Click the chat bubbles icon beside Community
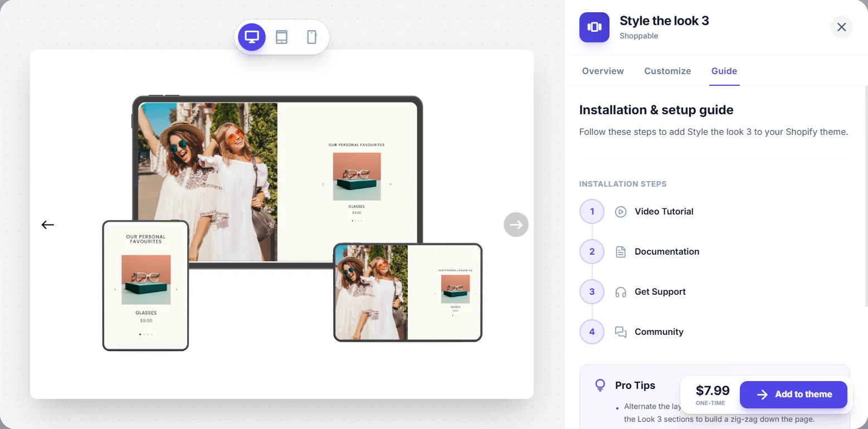Viewport: 868px width, 429px height. pos(621,332)
